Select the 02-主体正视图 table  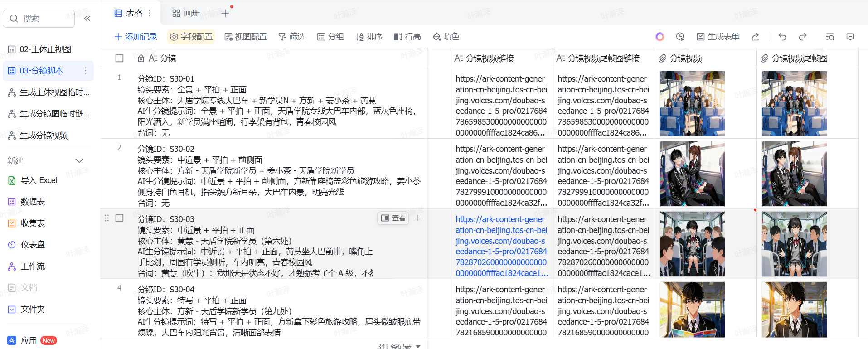45,49
